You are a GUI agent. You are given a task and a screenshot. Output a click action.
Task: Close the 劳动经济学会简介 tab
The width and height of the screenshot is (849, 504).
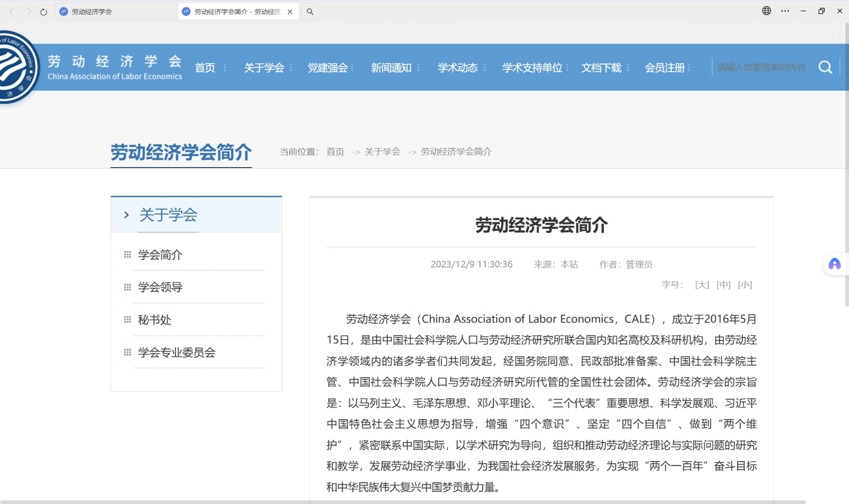coord(290,12)
